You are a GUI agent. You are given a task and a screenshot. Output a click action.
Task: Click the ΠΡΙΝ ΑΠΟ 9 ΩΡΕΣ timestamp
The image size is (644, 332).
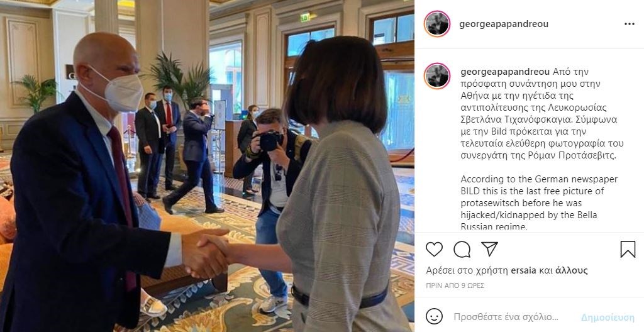pyautogui.click(x=455, y=285)
